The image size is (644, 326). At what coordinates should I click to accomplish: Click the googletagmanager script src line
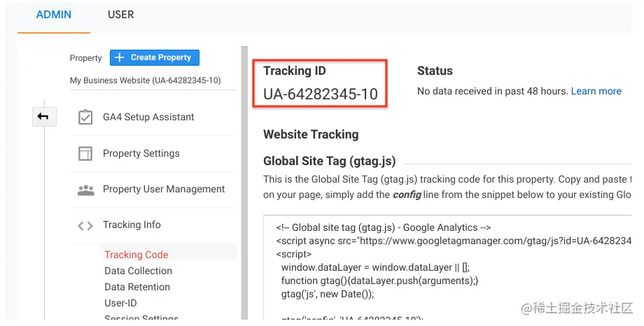click(454, 241)
